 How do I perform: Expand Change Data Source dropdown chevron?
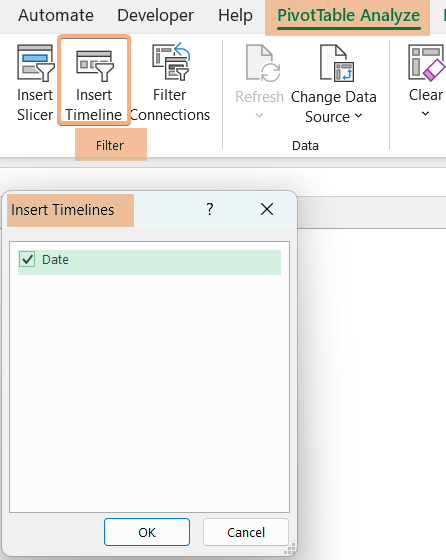(359, 116)
